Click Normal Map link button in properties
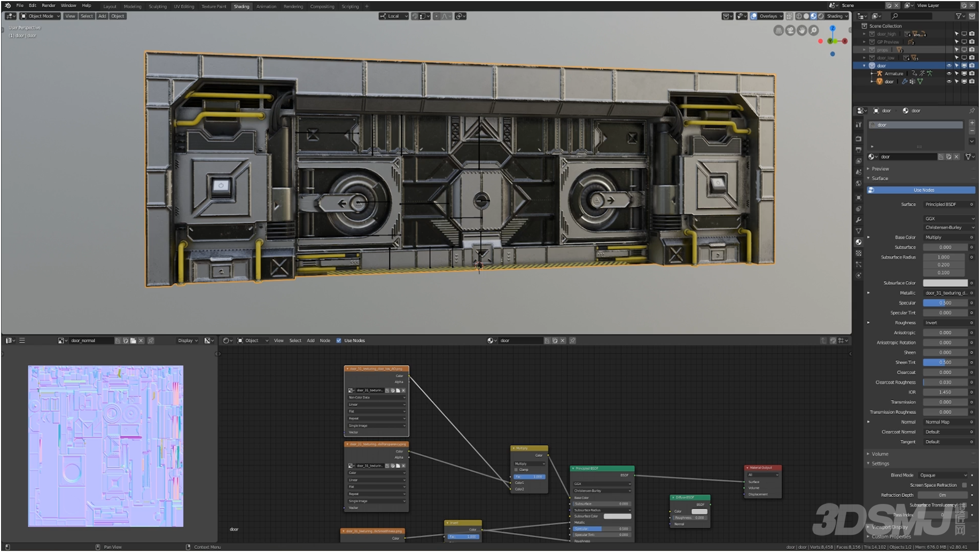980x552 pixels. [x=945, y=422]
